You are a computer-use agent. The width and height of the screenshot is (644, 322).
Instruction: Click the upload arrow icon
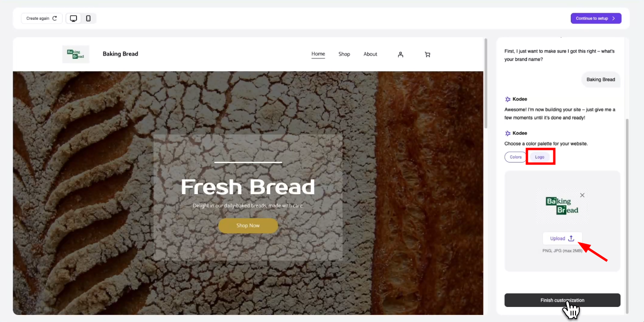pos(571,239)
